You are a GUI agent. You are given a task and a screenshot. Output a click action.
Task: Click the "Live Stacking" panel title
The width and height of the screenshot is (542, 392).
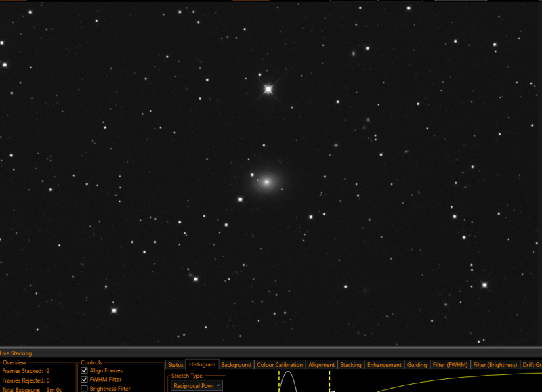click(16, 353)
